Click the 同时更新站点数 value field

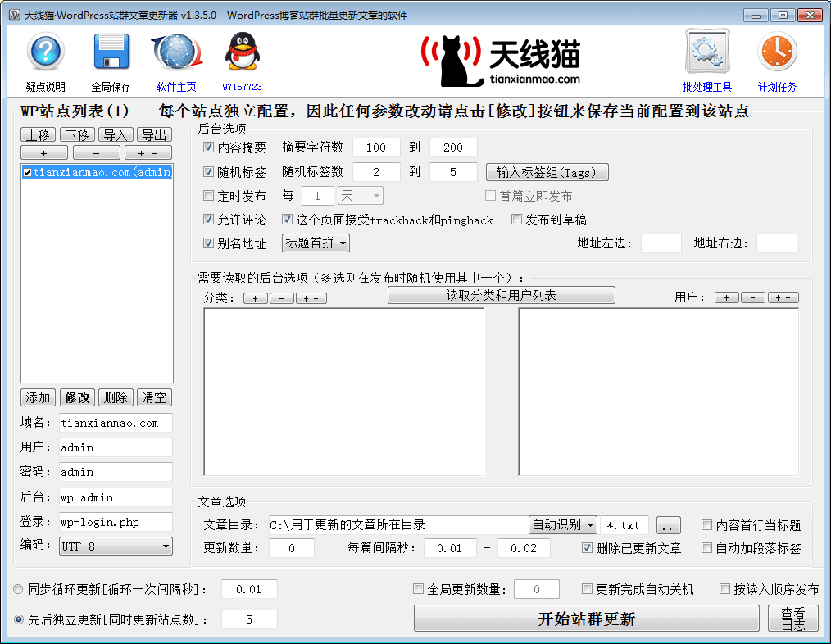(249, 619)
